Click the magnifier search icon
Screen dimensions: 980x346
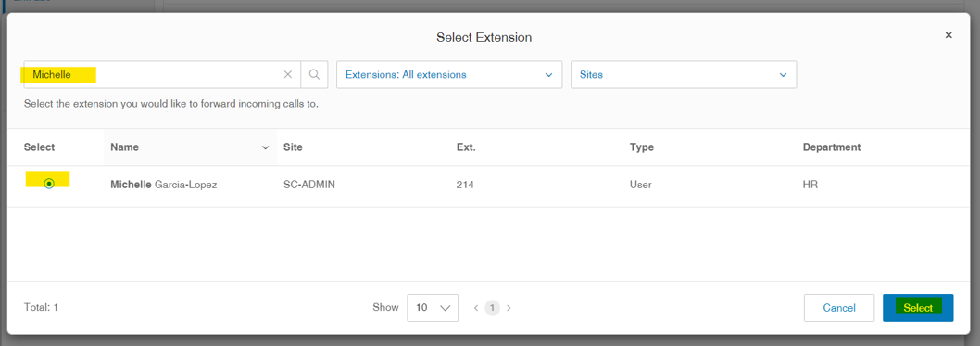(314, 74)
